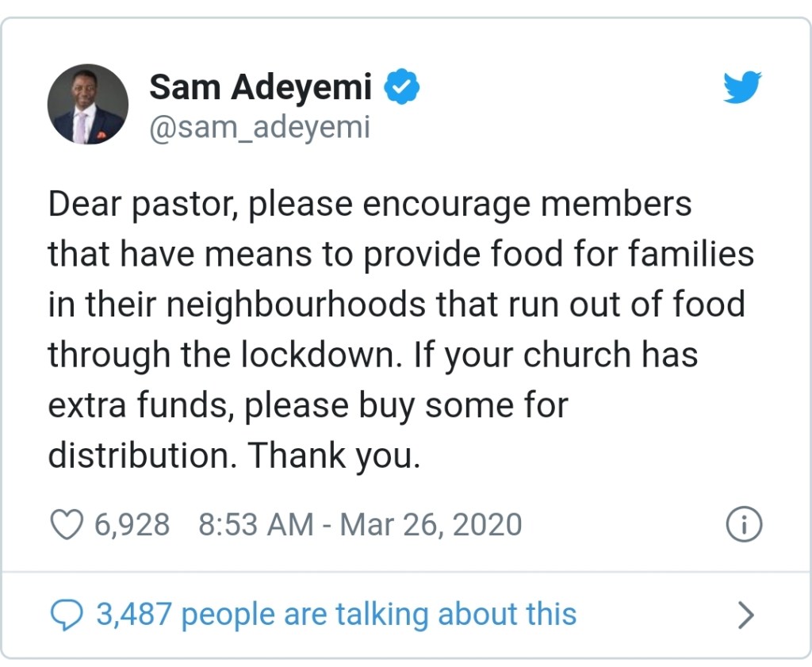Click the Twitter bird logo
The height and width of the screenshot is (667, 812).
click(x=741, y=87)
